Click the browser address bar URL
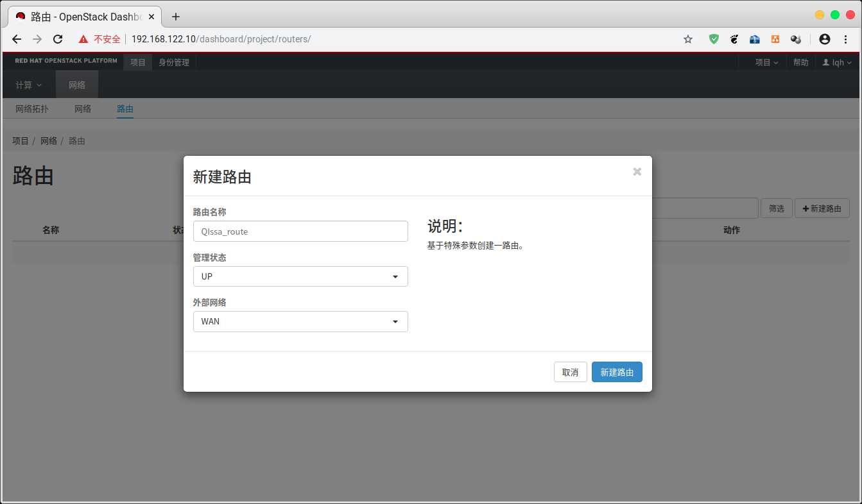862x504 pixels. click(221, 39)
